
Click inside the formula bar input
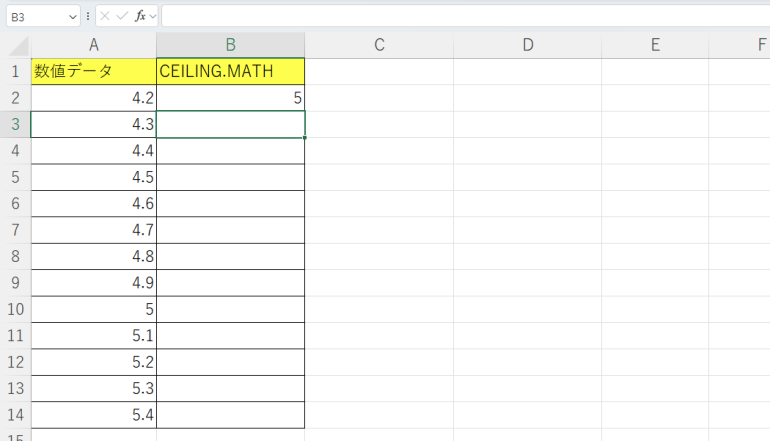(460, 17)
